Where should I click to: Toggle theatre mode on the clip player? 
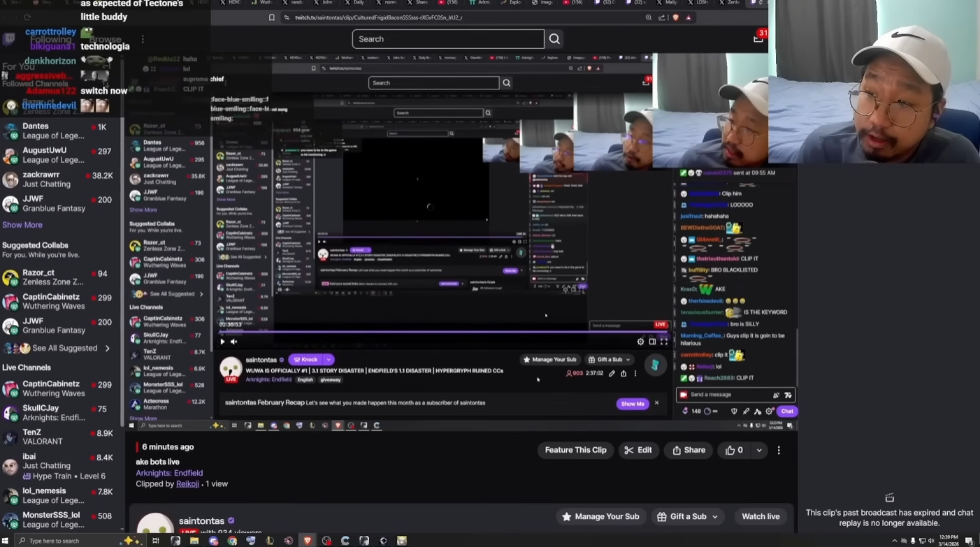[652, 342]
